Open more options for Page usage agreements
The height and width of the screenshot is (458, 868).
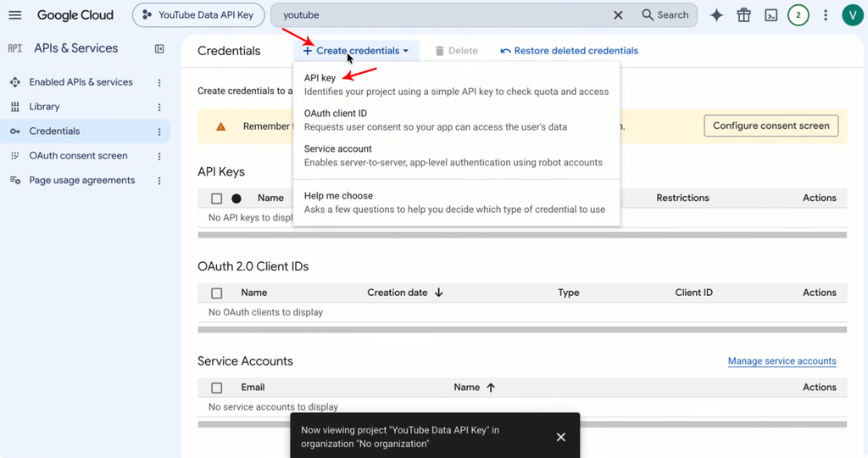(159, 181)
